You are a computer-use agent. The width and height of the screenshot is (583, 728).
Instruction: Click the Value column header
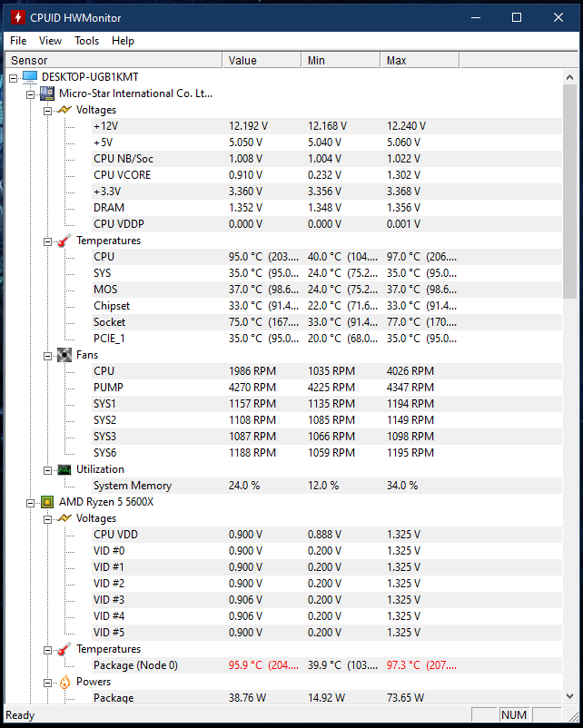coord(262,60)
